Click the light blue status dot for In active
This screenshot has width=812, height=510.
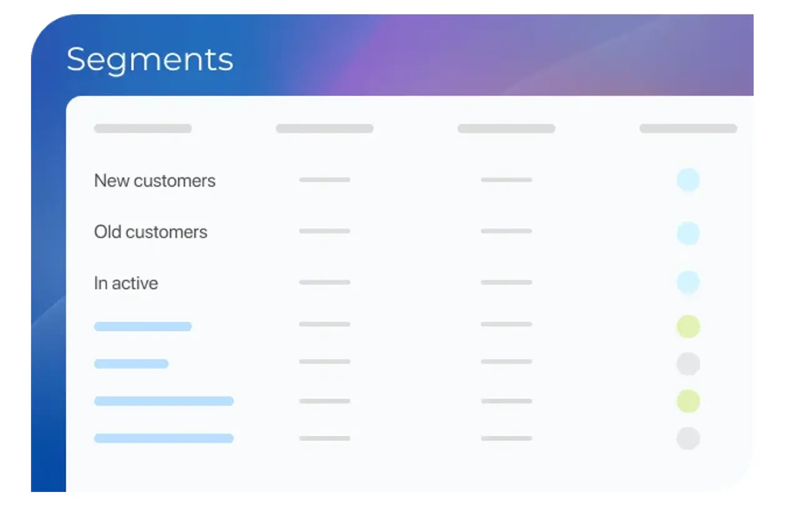688,282
